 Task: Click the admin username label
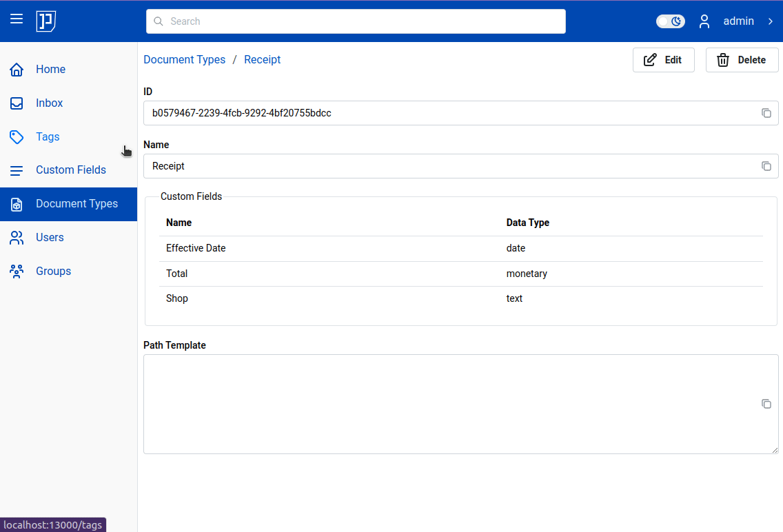point(739,21)
